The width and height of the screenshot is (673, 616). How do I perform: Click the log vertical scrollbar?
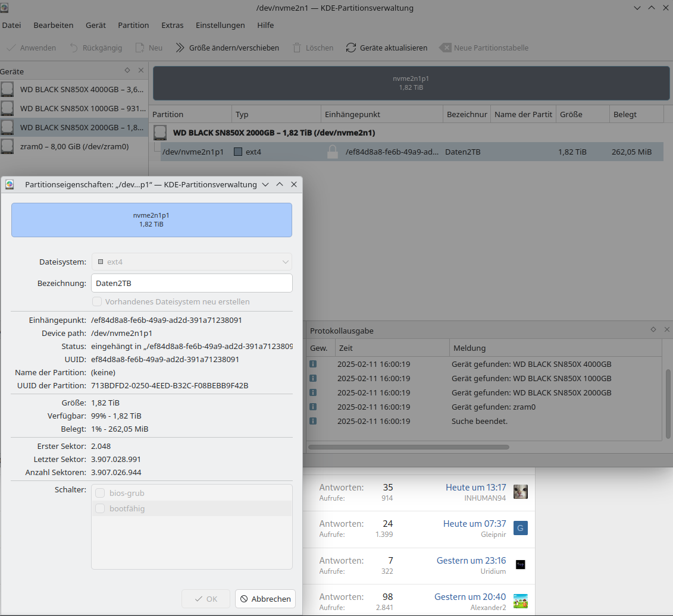pos(668,404)
